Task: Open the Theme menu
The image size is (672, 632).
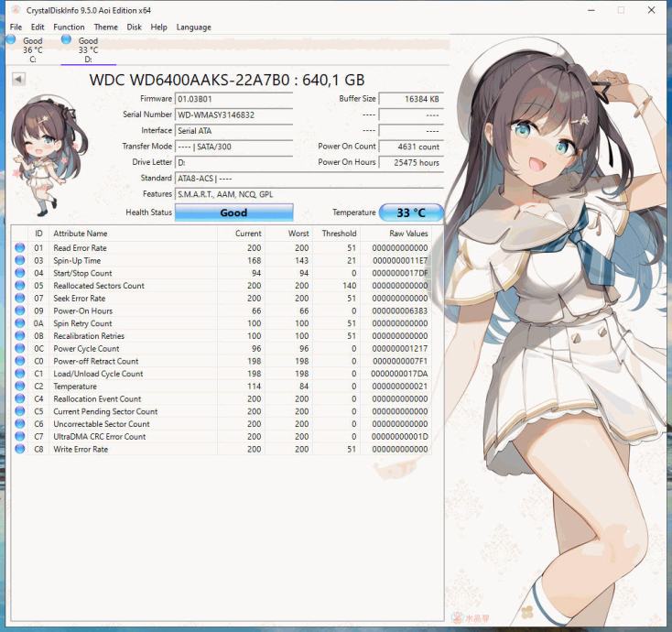Action: [105, 27]
